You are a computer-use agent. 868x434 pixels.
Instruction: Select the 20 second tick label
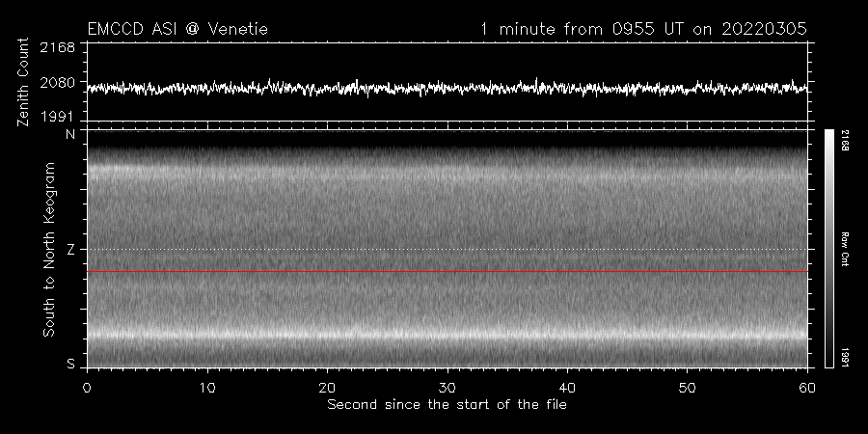tap(327, 387)
